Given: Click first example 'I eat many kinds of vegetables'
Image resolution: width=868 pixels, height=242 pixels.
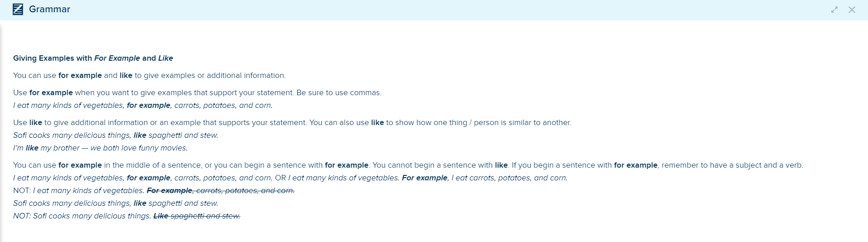Looking at the screenshot, I should 143,105.
